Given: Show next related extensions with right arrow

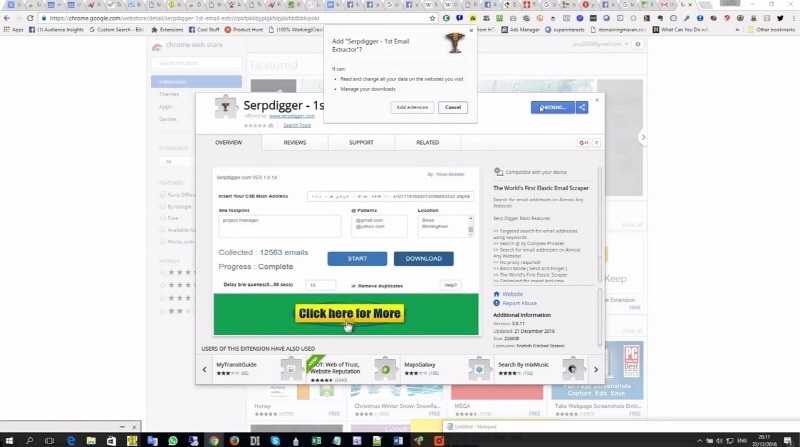Looking at the screenshot, I should point(595,369).
